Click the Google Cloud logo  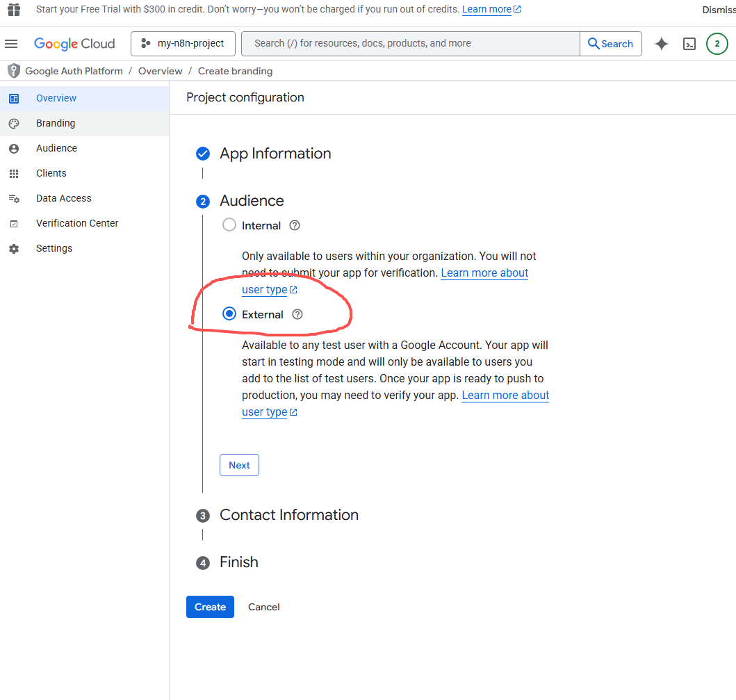tap(74, 44)
